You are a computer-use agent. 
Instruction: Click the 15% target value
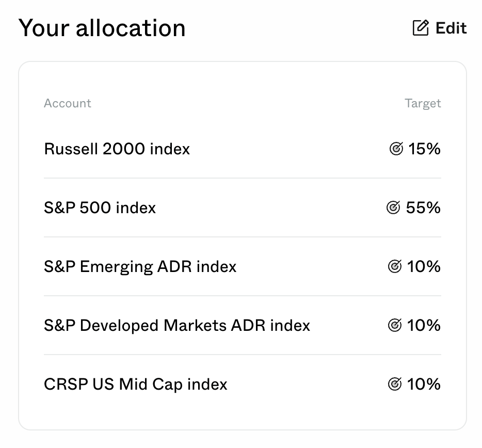pos(424,149)
